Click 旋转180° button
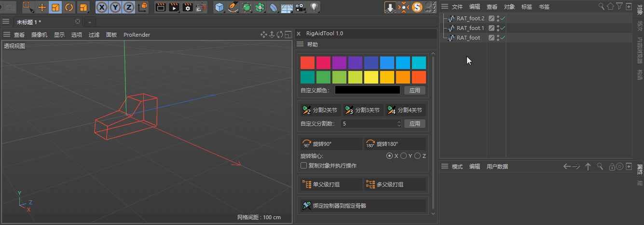Image resolution: width=644 pixels, height=225 pixels. (x=395, y=144)
